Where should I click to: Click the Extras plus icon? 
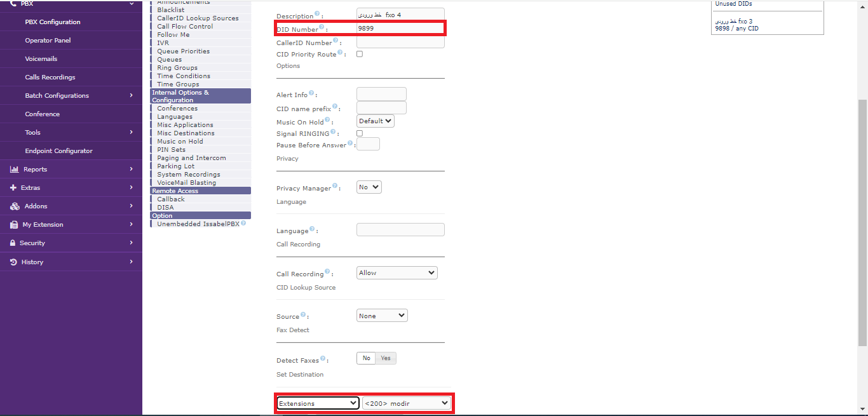coord(14,188)
